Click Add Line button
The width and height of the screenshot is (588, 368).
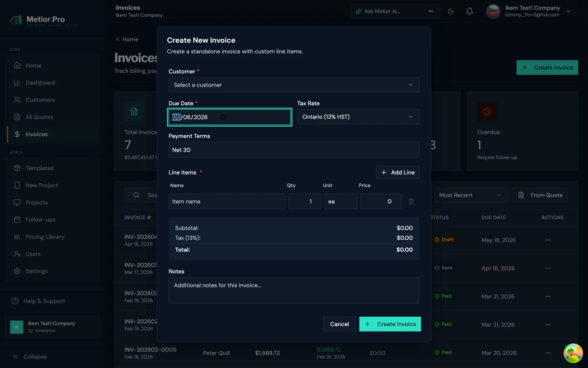pyautogui.click(x=398, y=172)
